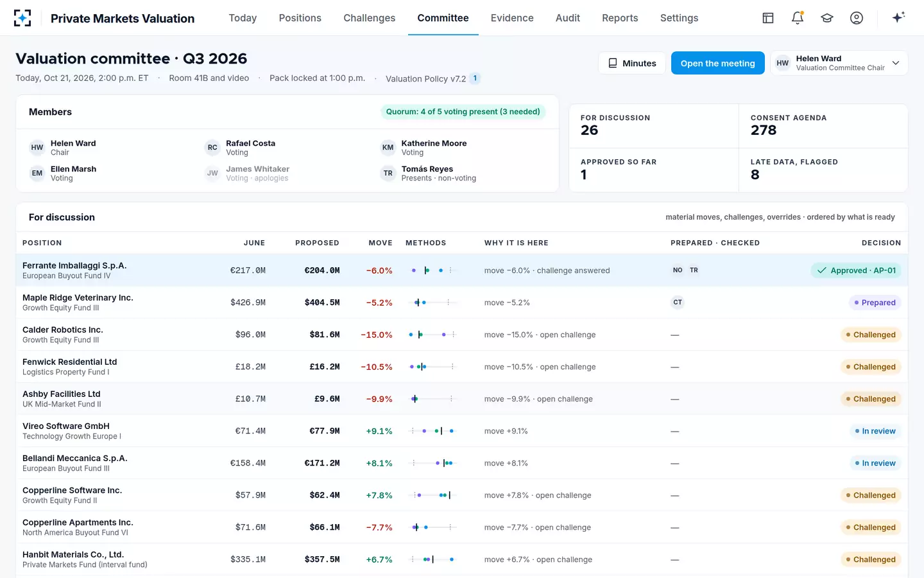Open Hanbit Materials Co., Ltd. row

coord(462,559)
